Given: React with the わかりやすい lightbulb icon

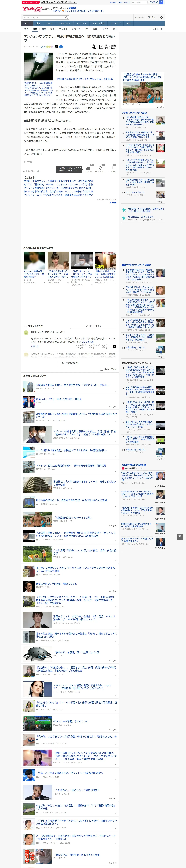Looking at the screenshot, I should [x=100, y=168].
